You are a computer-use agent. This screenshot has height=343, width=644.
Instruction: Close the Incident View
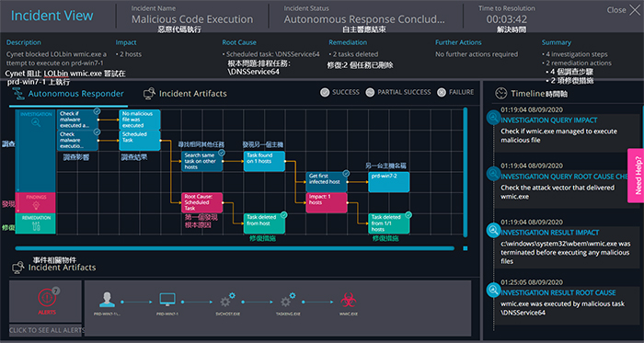pyautogui.click(x=624, y=10)
